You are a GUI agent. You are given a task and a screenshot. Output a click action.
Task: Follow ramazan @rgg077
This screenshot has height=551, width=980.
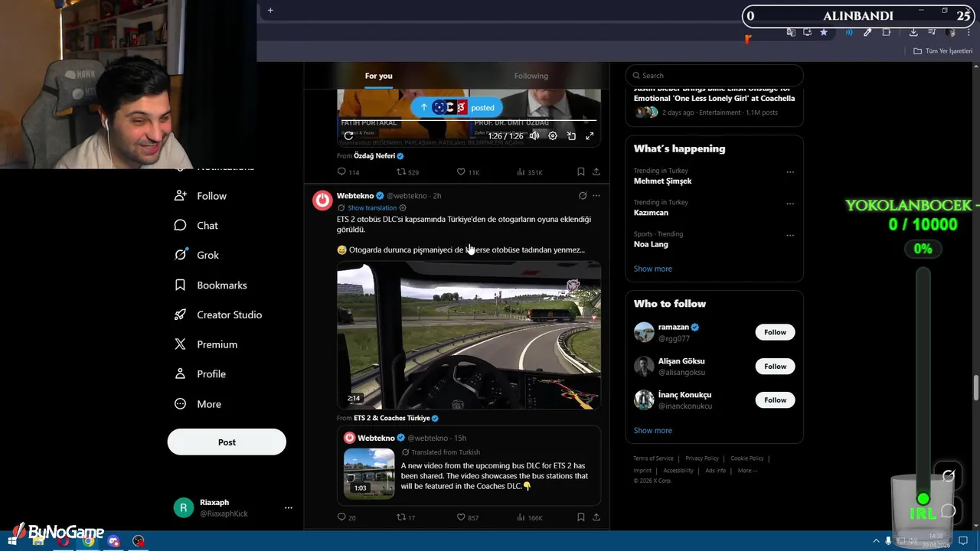click(775, 332)
